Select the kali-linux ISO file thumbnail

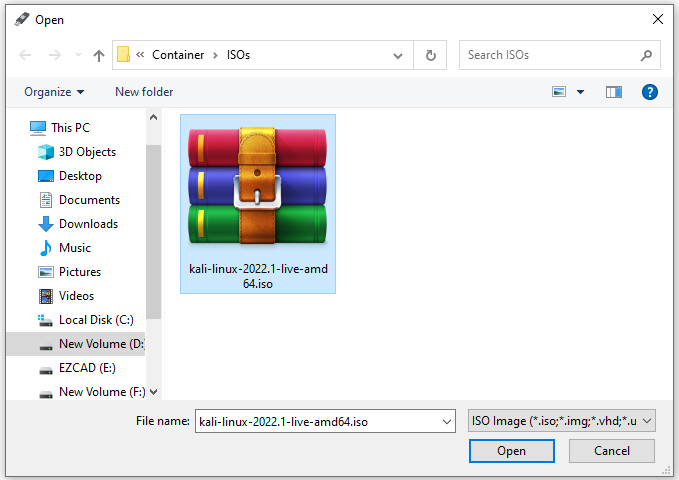(258, 204)
